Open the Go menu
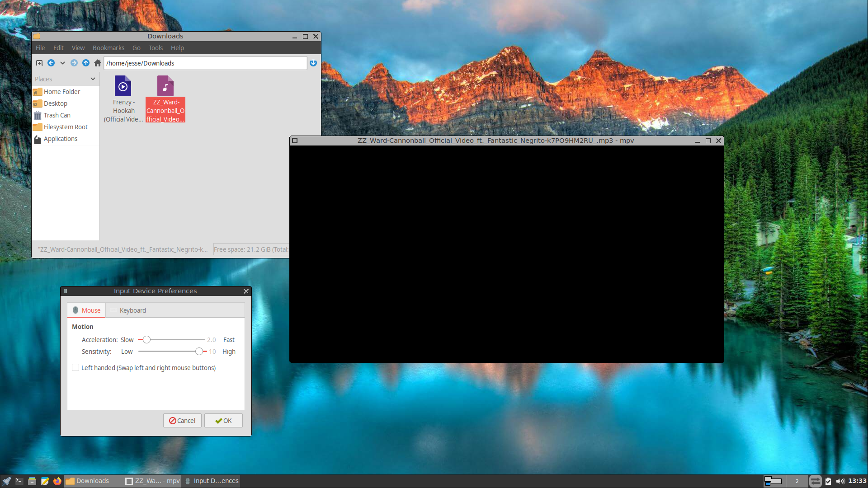 (x=137, y=48)
